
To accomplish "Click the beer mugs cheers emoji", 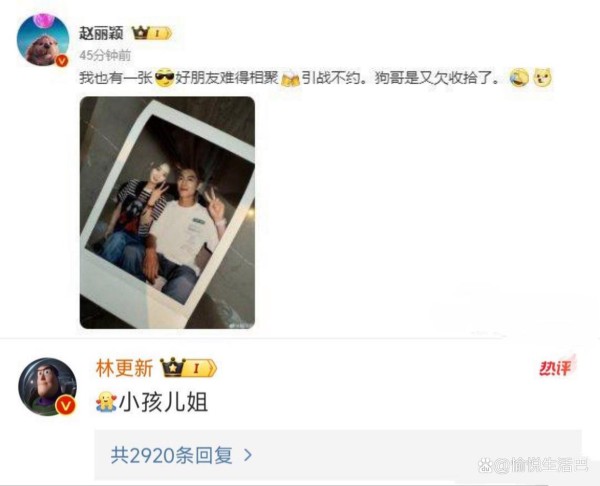I will [290, 79].
